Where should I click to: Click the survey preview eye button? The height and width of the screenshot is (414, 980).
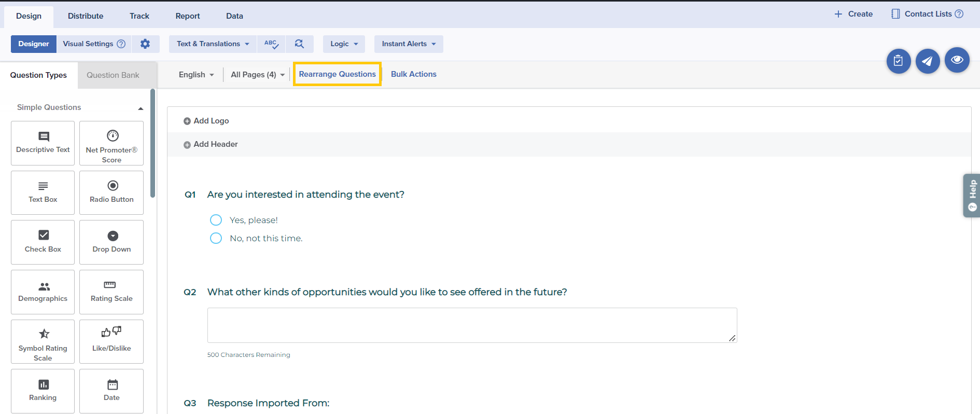click(957, 61)
